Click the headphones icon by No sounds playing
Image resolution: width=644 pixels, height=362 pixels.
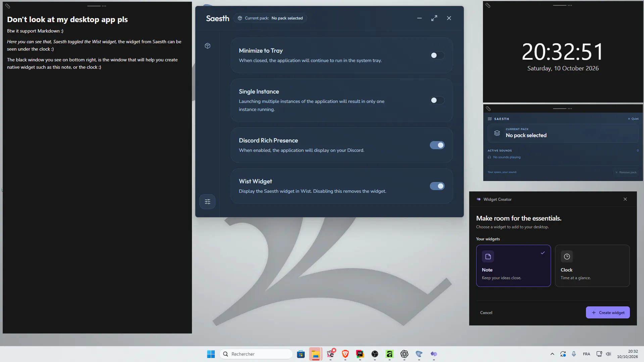click(x=489, y=157)
